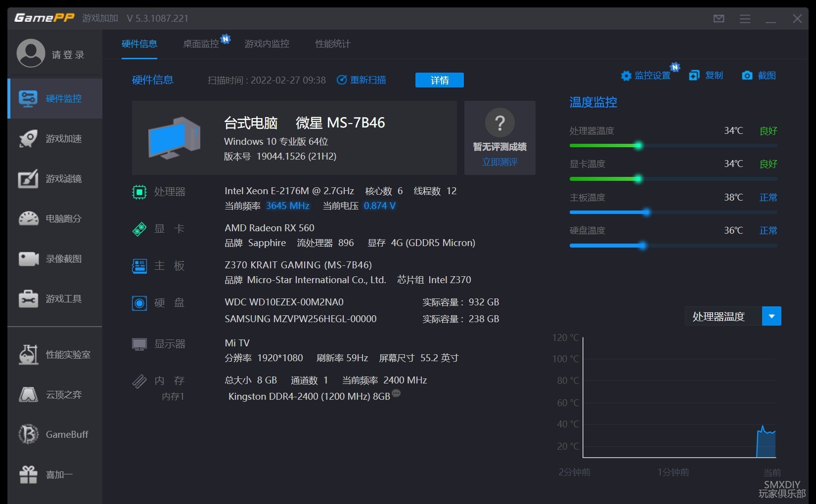Screen dimensions: 816x504
Task: Switch to the 硬件信息 tab
Action: (139, 44)
